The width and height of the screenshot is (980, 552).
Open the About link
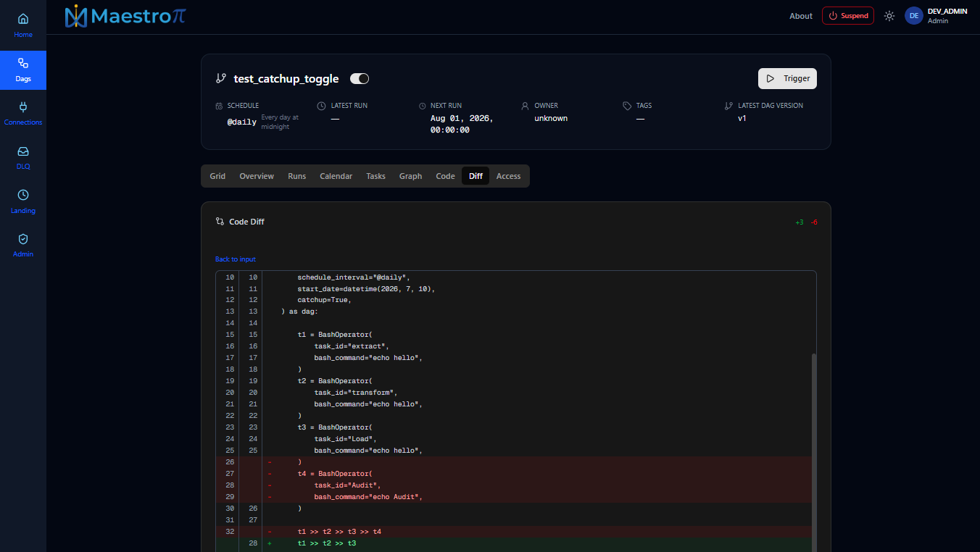801,16
